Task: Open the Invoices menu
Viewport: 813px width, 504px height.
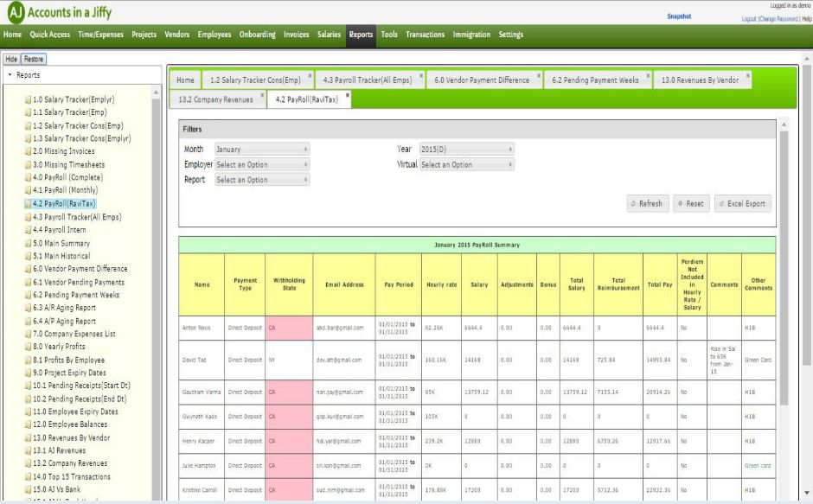Action: tap(296, 35)
